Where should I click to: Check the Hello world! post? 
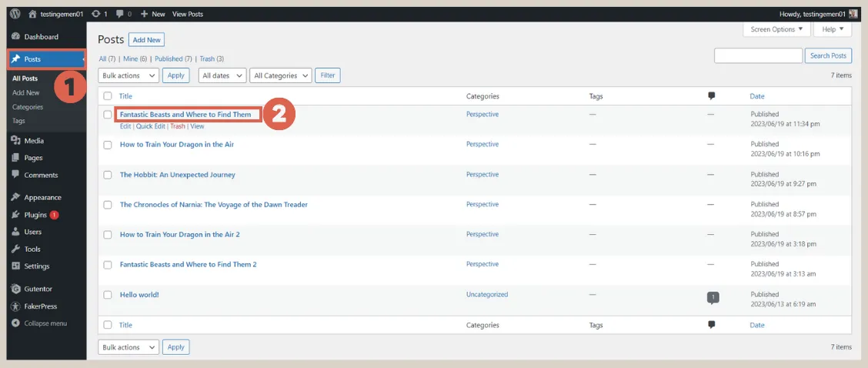pos(108,295)
